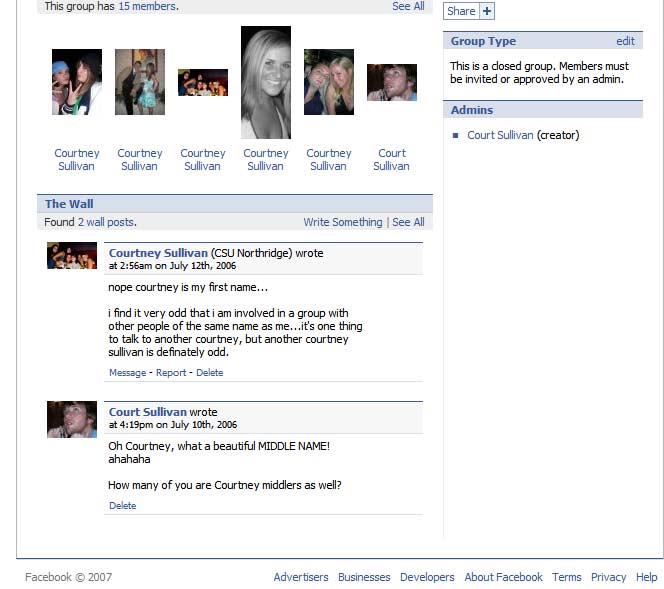This screenshot has width=664, height=589.
Task: Click the group dinner photo in members
Action: [203, 82]
